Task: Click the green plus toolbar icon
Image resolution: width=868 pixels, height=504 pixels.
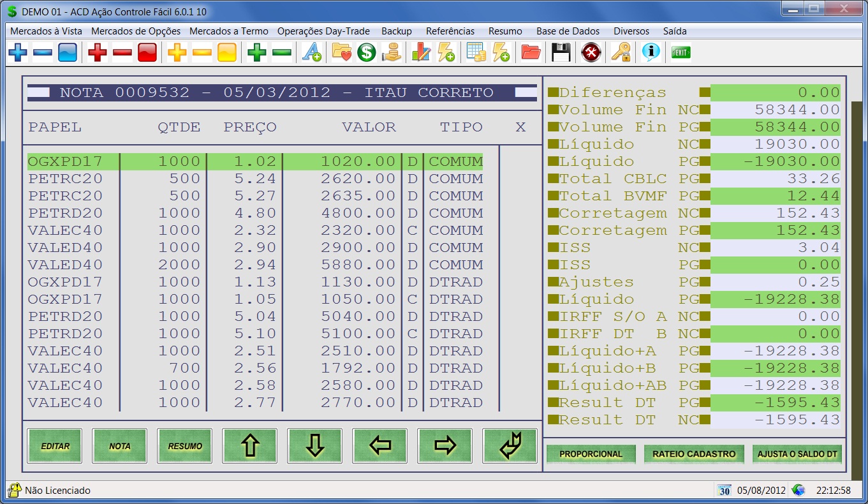Action: [256, 53]
